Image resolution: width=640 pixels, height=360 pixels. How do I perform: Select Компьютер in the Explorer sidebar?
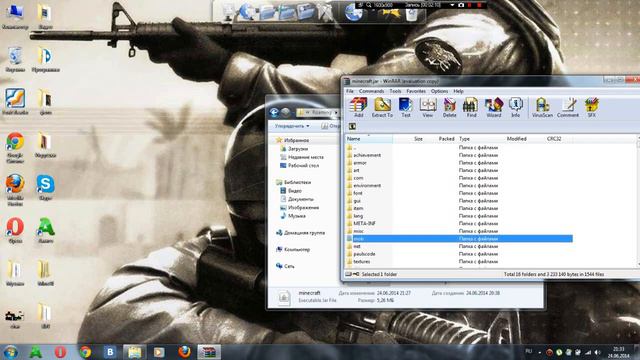coord(297,249)
